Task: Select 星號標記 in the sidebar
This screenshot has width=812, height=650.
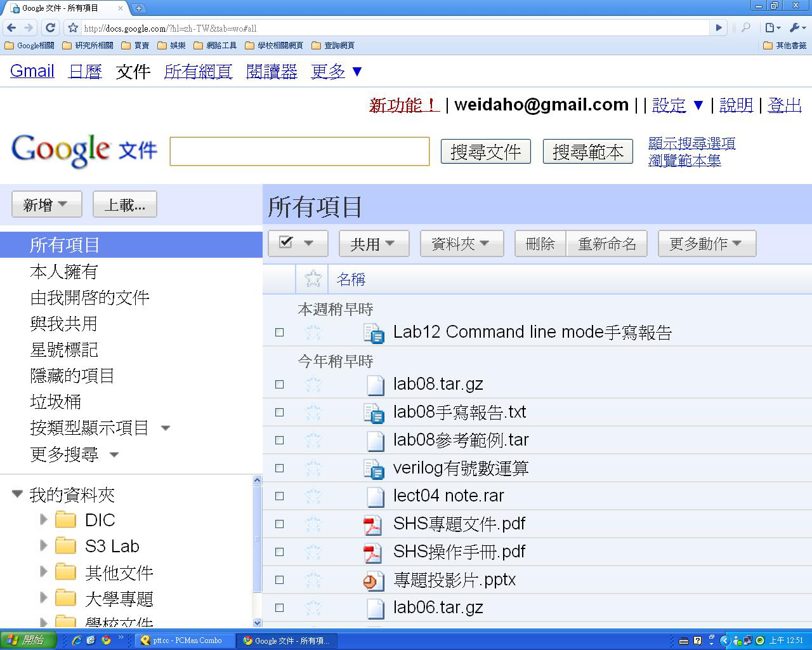Action: tap(63, 350)
